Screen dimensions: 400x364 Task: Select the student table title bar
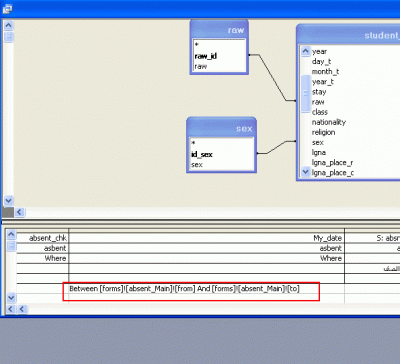pos(348,35)
